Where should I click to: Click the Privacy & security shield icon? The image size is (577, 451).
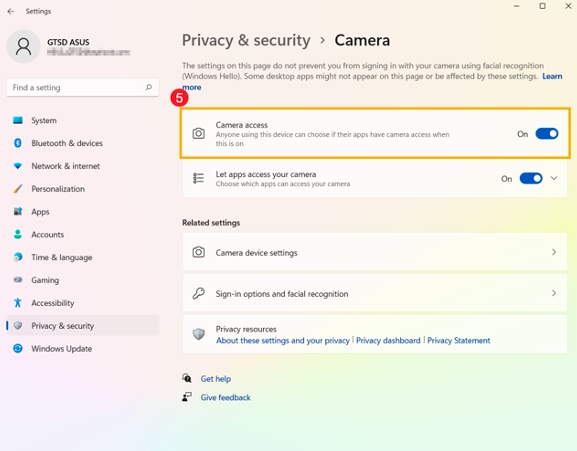coord(18,326)
